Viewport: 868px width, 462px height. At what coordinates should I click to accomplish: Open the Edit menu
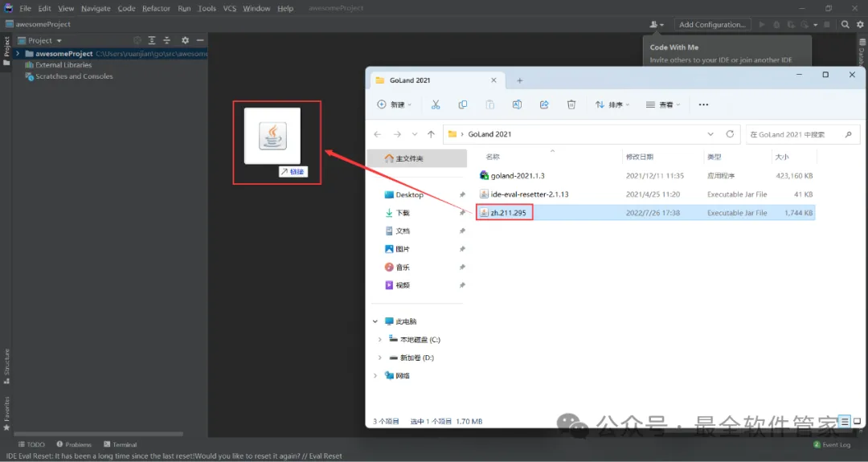coord(45,8)
